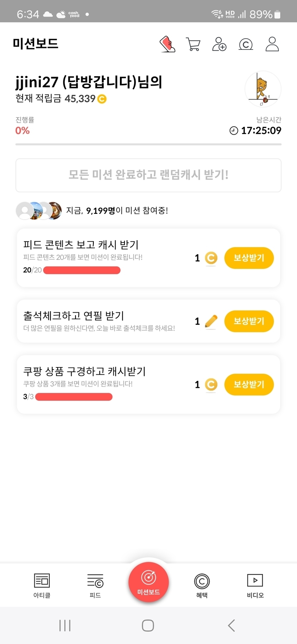Tap the random cash completion banner
The width and height of the screenshot is (297, 644).
[148, 175]
